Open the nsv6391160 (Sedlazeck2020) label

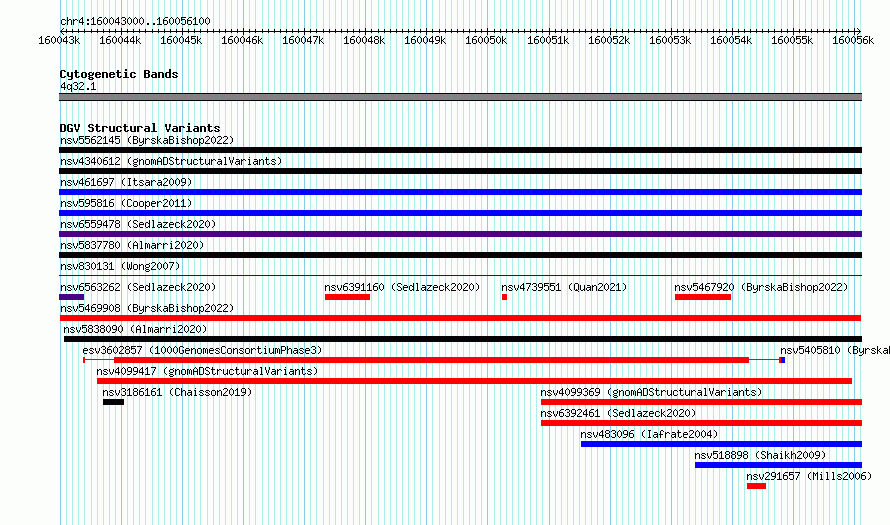pyautogui.click(x=402, y=287)
